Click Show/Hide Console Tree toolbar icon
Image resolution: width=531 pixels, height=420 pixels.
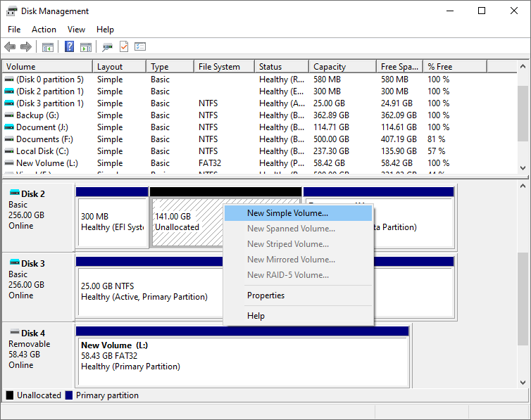[x=48, y=47]
